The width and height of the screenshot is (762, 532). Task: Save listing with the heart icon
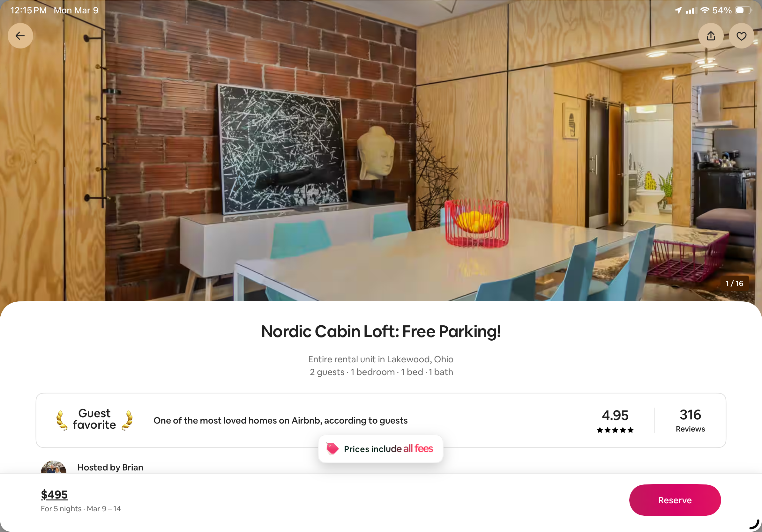[x=741, y=36]
